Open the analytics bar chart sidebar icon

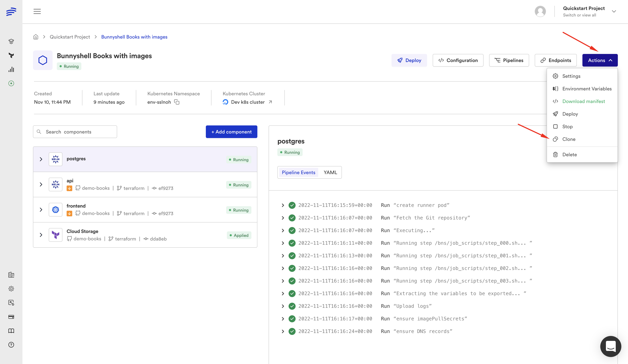(x=11, y=70)
